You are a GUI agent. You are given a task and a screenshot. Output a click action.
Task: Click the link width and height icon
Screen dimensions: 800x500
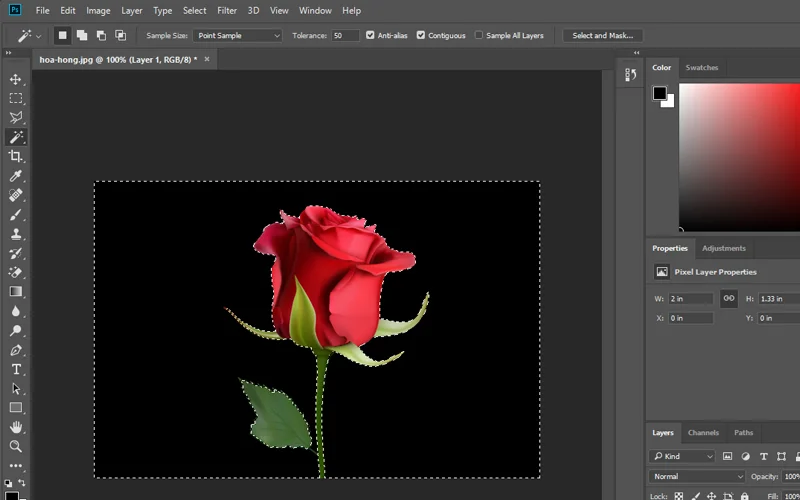pos(729,298)
